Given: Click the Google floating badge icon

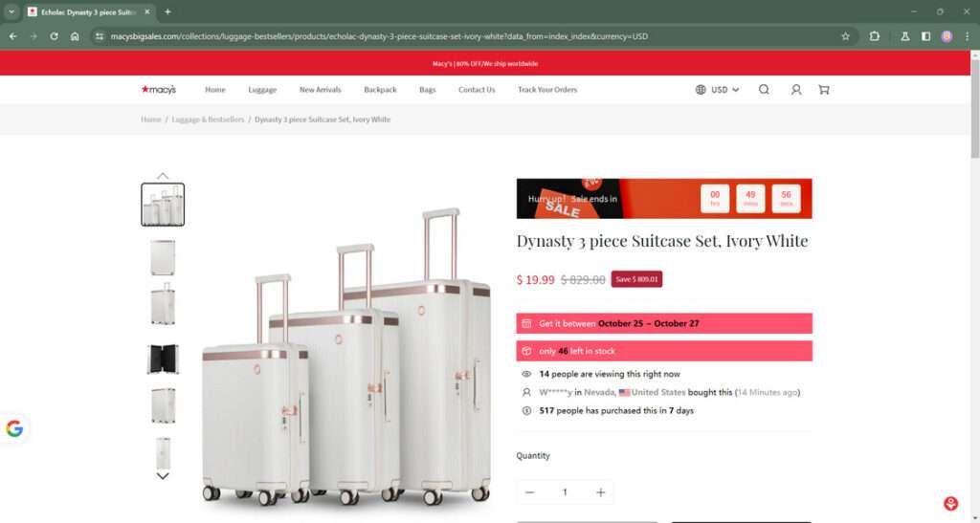Looking at the screenshot, I should click(14, 428).
